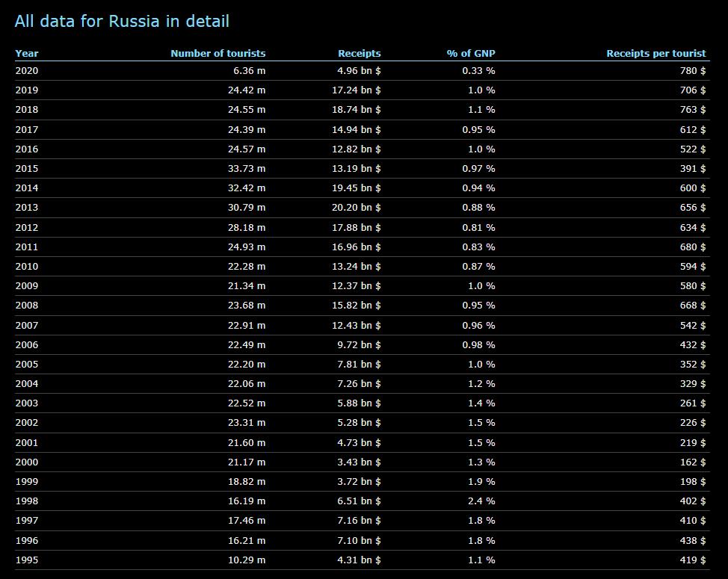Click the year cell '2004'
Screen dimensions: 728x579
point(27,384)
